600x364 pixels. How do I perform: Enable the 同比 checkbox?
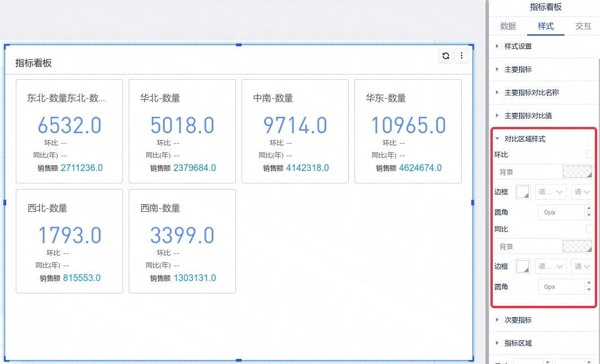pyautogui.click(x=589, y=229)
